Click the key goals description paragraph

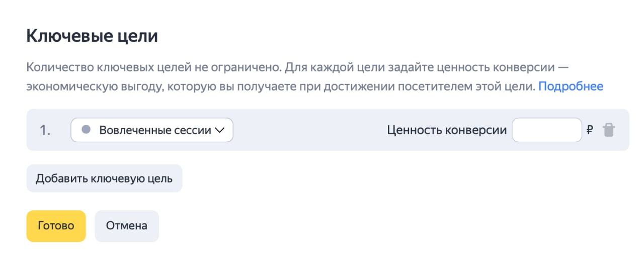click(x=297, y=76)
